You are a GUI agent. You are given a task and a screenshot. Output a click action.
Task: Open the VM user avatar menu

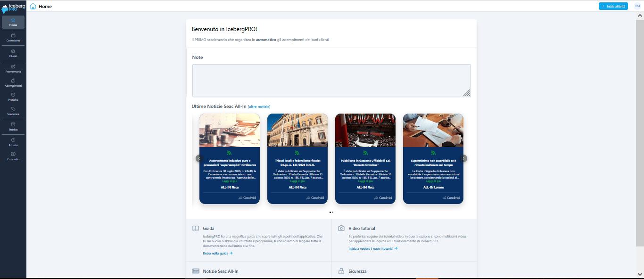pos(637,6)
